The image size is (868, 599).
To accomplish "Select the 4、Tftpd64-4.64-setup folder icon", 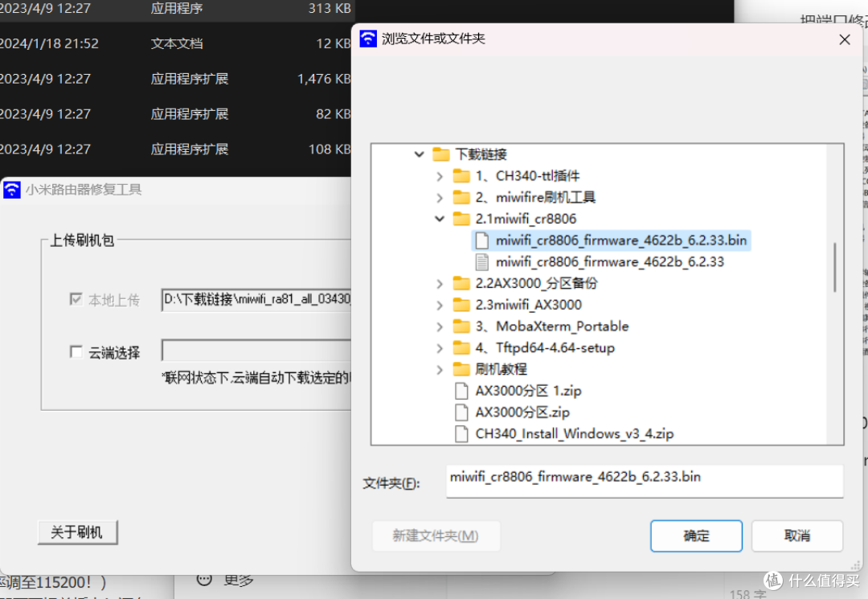I will [461, 348].
